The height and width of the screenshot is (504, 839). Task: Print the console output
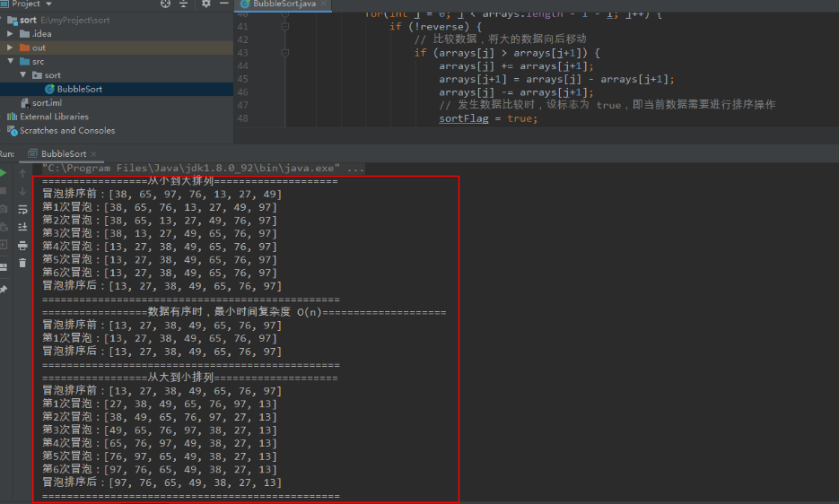pos(22,246)
